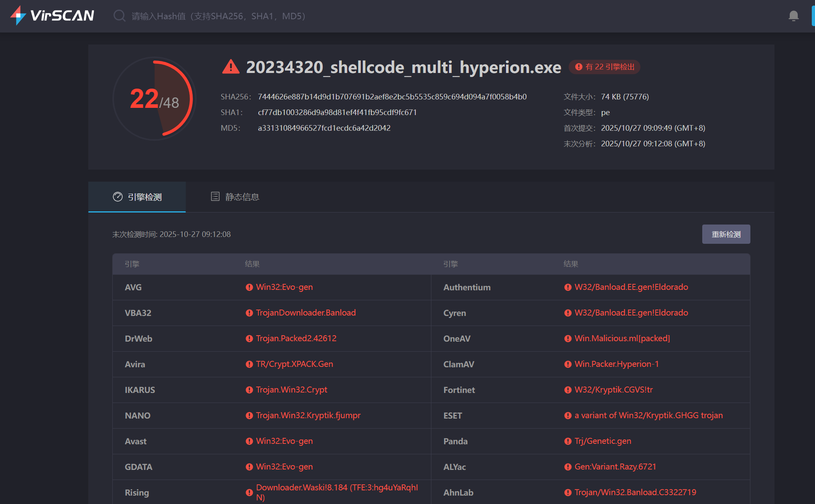The image size is (815, 504).
Task: Click the ESET Win32/Kryptik.GHGG result
Action: click(648, 415)
